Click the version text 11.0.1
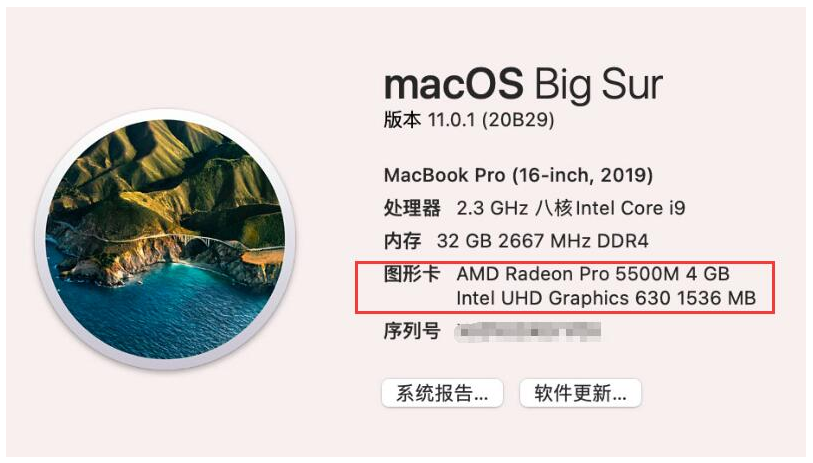 coord(451,120)
